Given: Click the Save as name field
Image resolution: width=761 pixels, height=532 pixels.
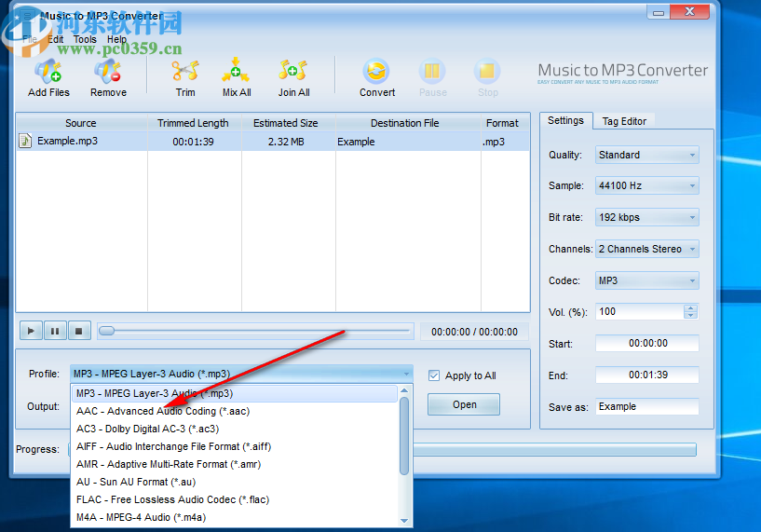Looking at the screenshot, I should 647,407.
